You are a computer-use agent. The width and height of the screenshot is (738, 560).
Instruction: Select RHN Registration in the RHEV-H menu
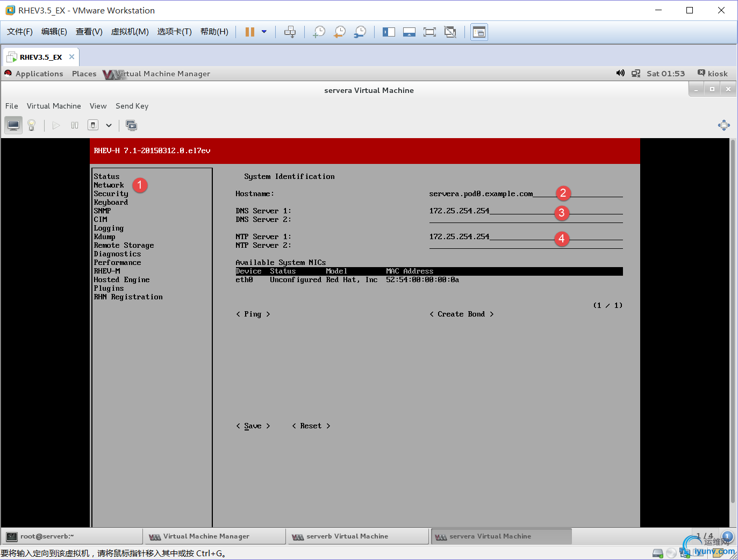(128, 297)
